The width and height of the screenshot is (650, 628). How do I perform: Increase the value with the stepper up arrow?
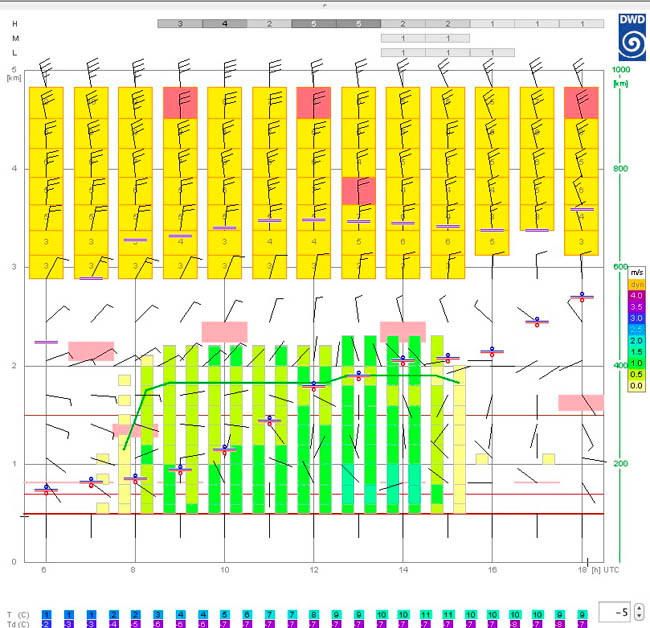tap(639, 608)
